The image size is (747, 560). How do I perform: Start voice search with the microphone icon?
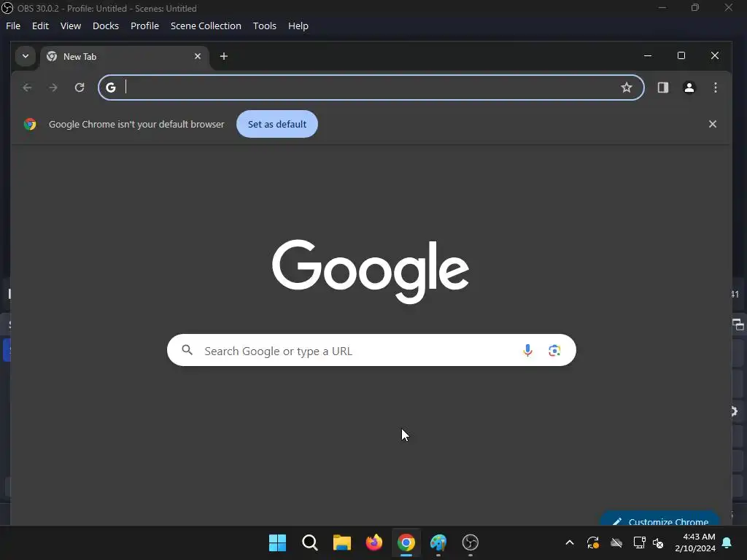527,351
